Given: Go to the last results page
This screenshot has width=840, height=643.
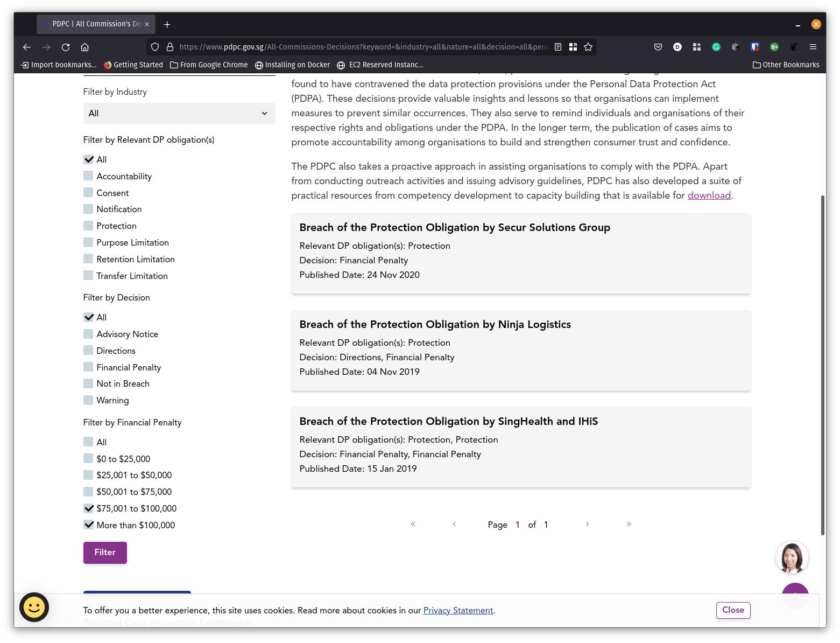Looking at the screenshot, I should (x=629, y=524).
